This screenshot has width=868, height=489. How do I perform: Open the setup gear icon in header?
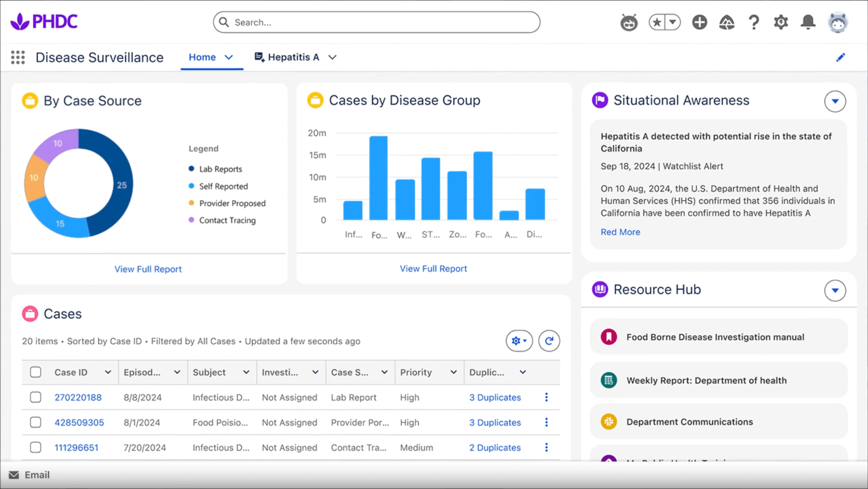coord(781,23)
